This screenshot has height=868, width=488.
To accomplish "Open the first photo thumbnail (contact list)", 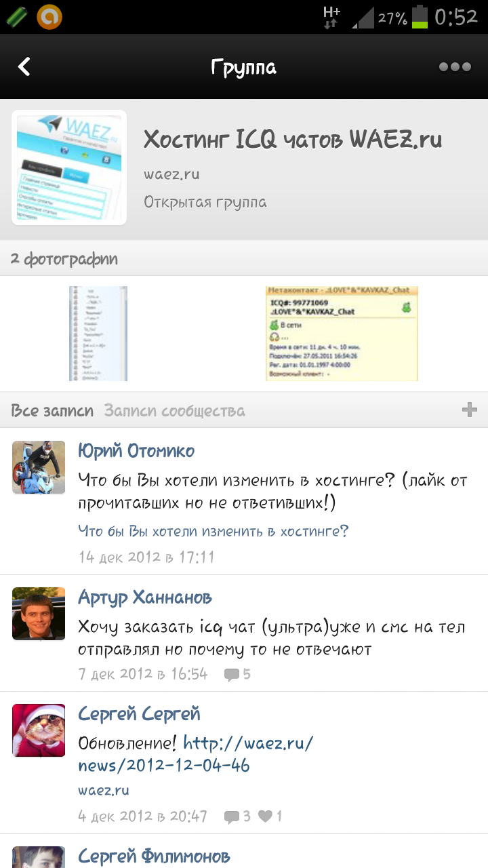I will (x=98, y=334).
